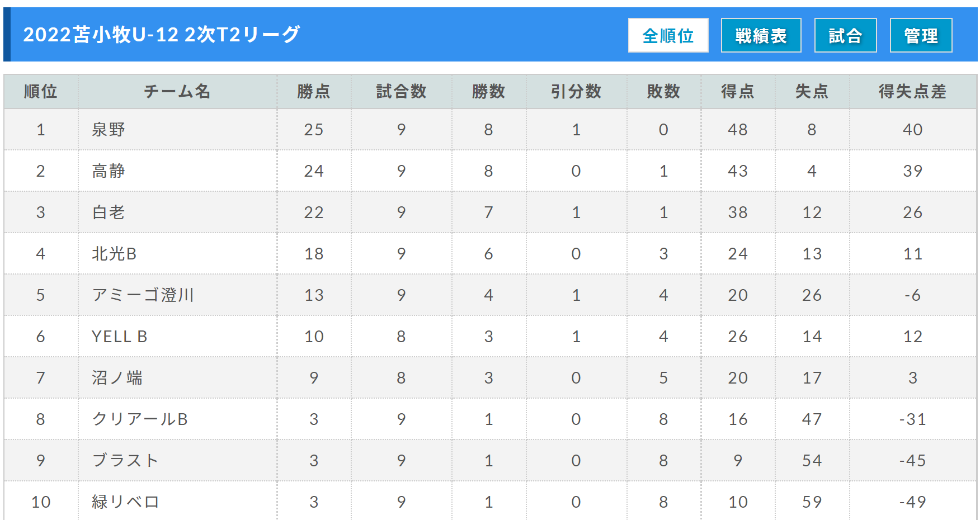Click team name 白老
980x520 pixels.
[109, 212]
